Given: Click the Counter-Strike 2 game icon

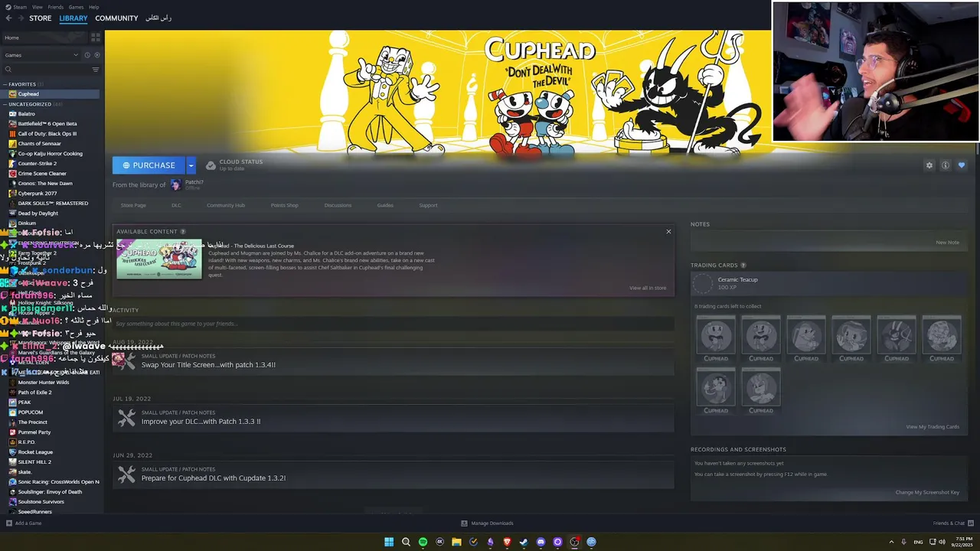Looking at the screenshot, I should pyautogui.click(x=12, y=163).
